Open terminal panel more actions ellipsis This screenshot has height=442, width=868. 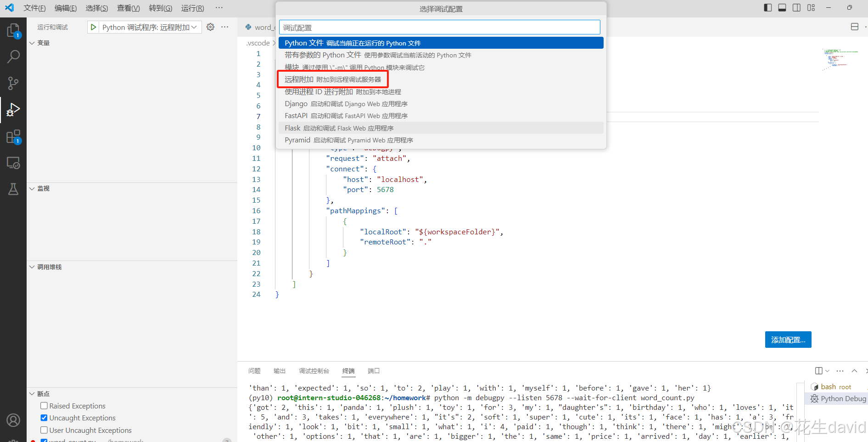tap(840, 371)
